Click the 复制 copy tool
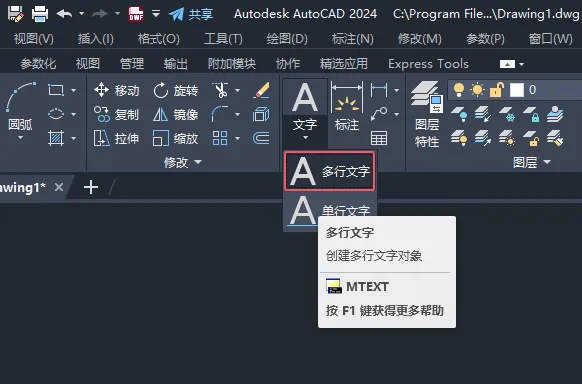The height and width of the screenshot is (384, 582). [116, 114]
